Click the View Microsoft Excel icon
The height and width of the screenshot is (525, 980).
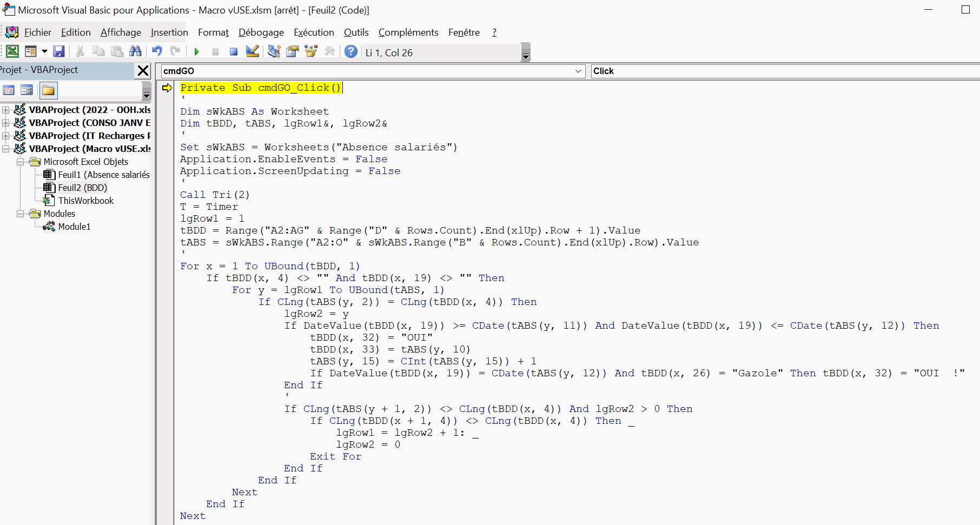pos(12,51)
